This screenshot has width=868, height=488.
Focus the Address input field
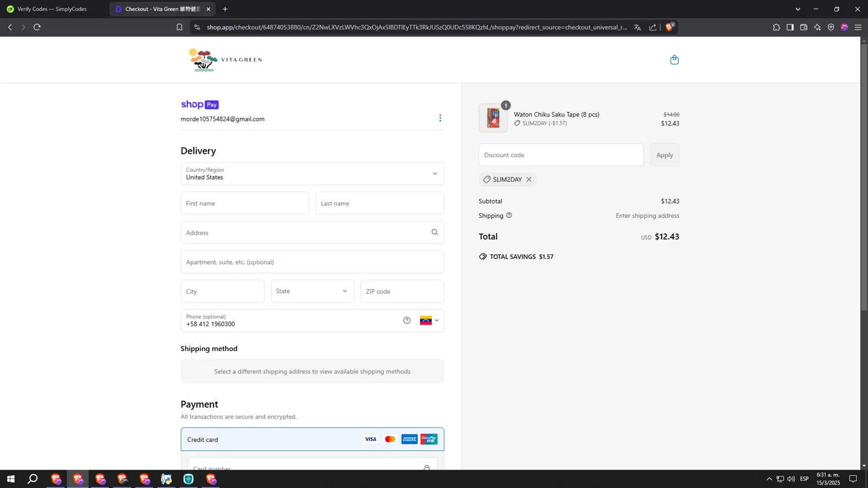pyautogui.click(x=312, y=232)
